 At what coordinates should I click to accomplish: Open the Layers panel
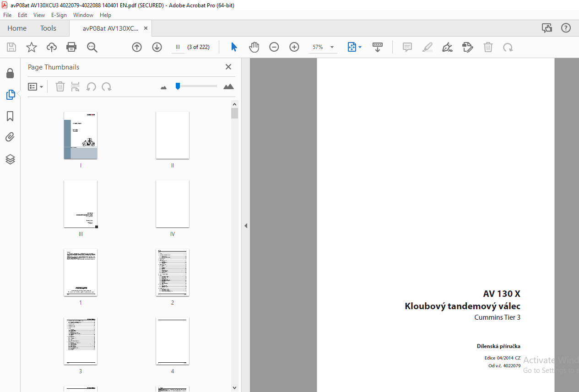[10, 159]
